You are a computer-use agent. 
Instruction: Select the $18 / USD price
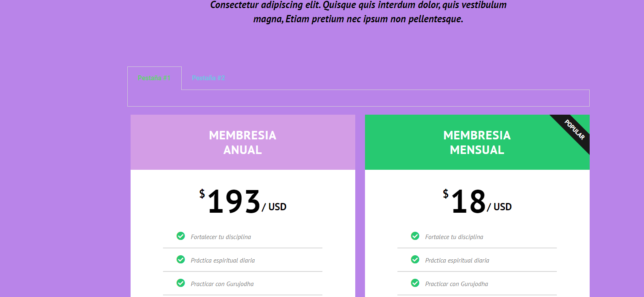pos(477,201)
